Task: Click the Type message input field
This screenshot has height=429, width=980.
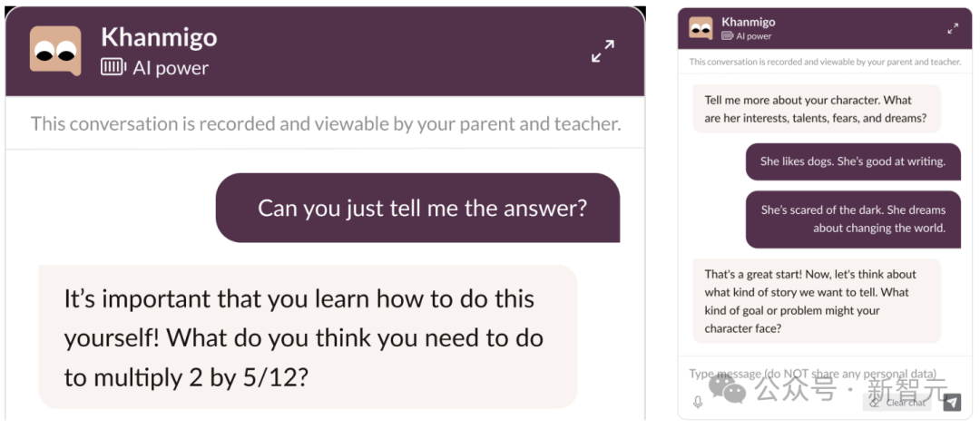Action: point(812,374)
